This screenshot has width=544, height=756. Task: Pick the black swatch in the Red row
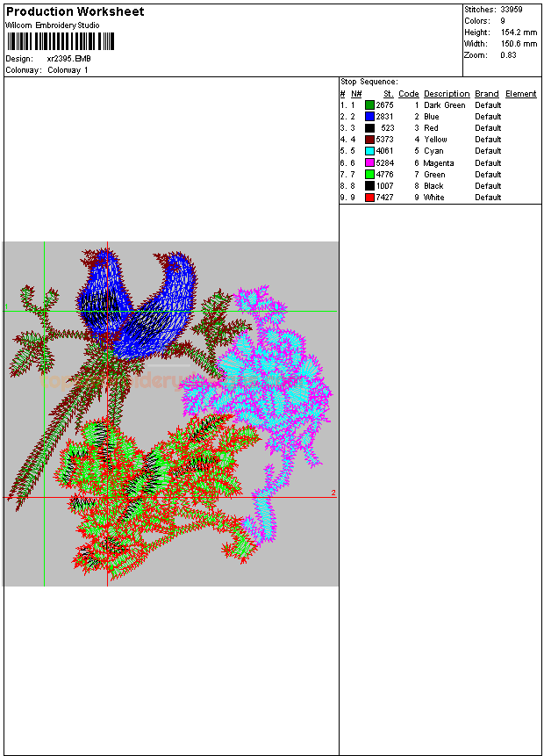[369, 128]
